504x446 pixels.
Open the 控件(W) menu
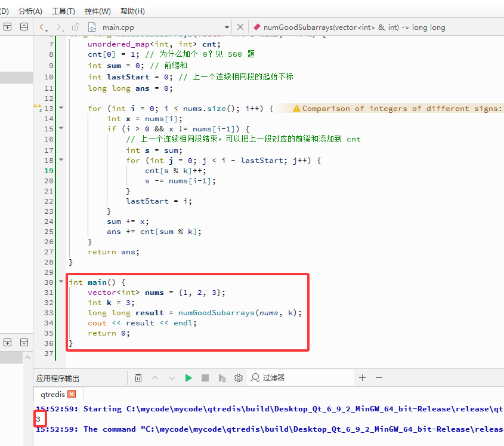click(x=97, y=11)
